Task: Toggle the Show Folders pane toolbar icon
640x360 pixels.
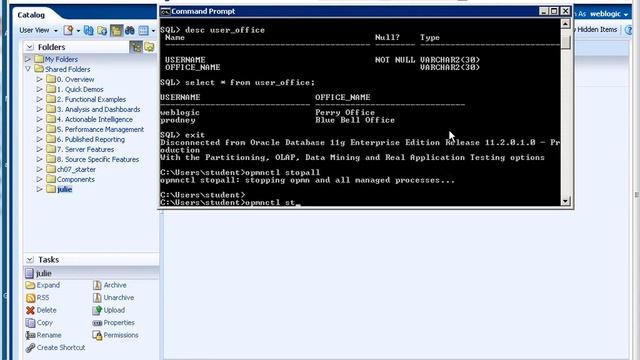Action: coord(116,30)
